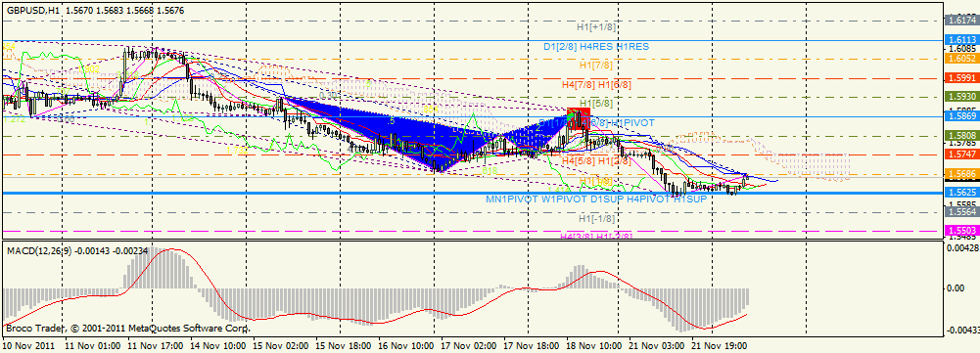Click the 21 Nov 03:00 time label

click(x=656, y=345)
